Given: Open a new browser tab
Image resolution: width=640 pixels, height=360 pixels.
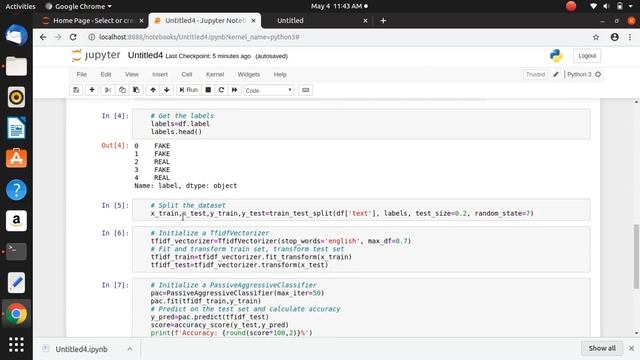Looking at the screenshot, I should tap(383, 20).
